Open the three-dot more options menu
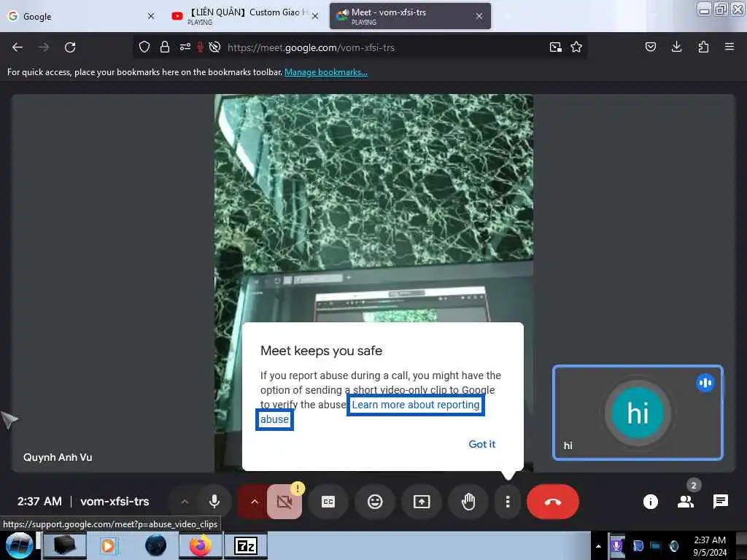Viewport: 747px width, 560px height. [x=508, y=502]
